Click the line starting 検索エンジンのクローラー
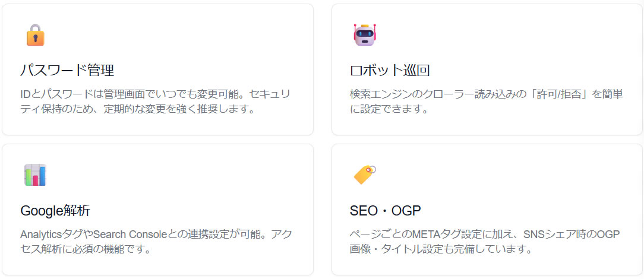The width and height of the screenshot is (644, 279). click(486, 94)
